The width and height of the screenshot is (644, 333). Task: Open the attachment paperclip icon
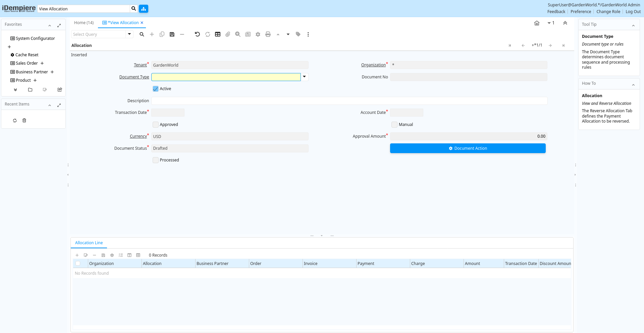coord(228,34)
